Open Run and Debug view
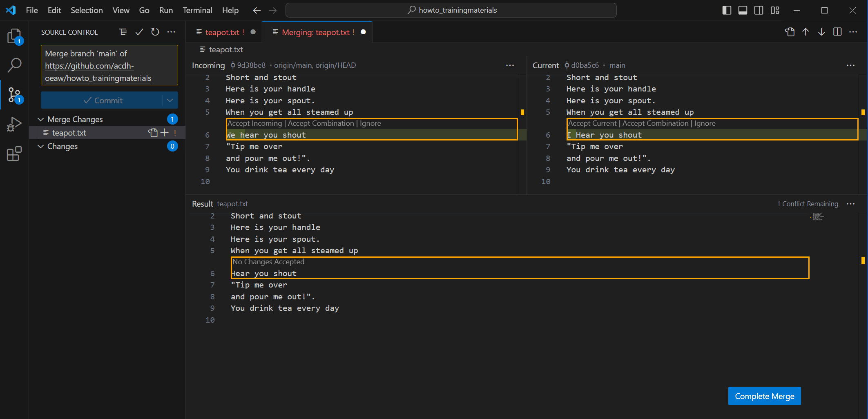 (x=14, y=124)
